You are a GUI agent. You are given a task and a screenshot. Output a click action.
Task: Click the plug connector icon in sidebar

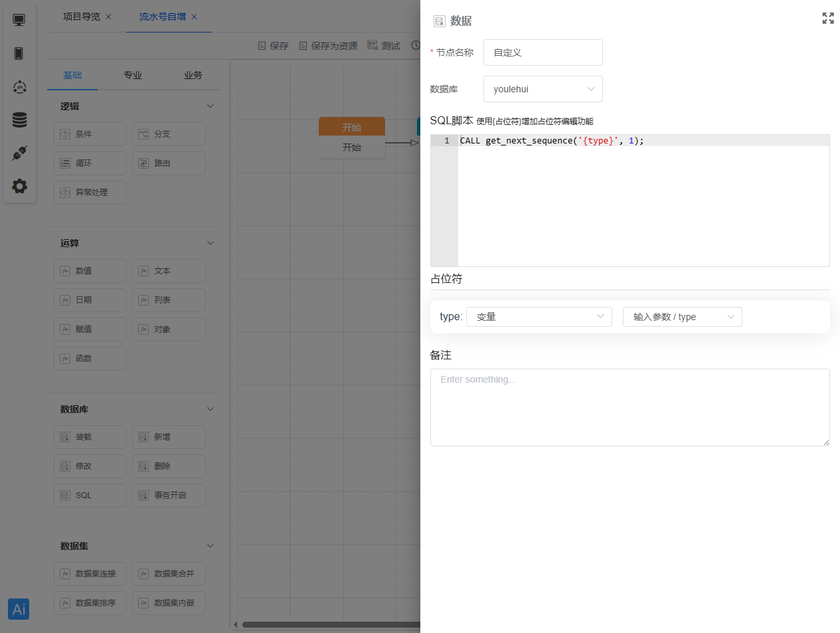click(19, 153)
